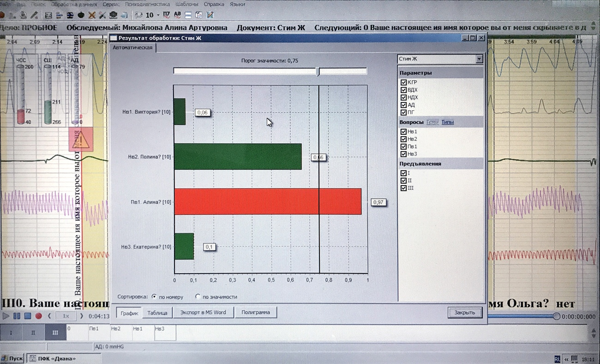This screenshot has width=600, height=364.
Task: Open the Обработка данных menu
Action: (74, 4)
